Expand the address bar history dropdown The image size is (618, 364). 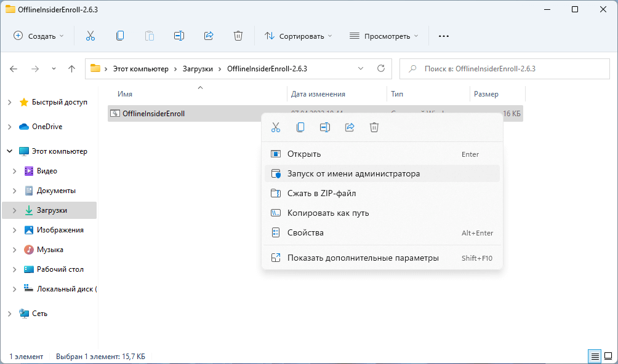361,68
